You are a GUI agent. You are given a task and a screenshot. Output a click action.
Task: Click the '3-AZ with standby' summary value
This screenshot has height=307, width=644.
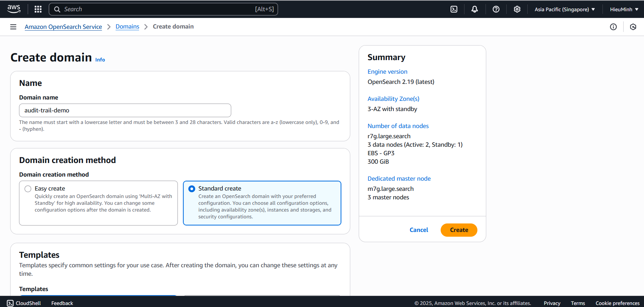point(392,109)
